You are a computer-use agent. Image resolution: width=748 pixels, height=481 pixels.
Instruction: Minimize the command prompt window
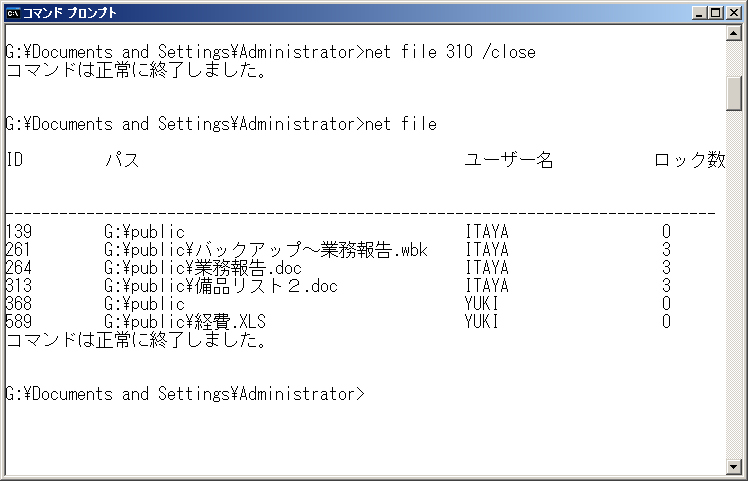pos(699,13)
